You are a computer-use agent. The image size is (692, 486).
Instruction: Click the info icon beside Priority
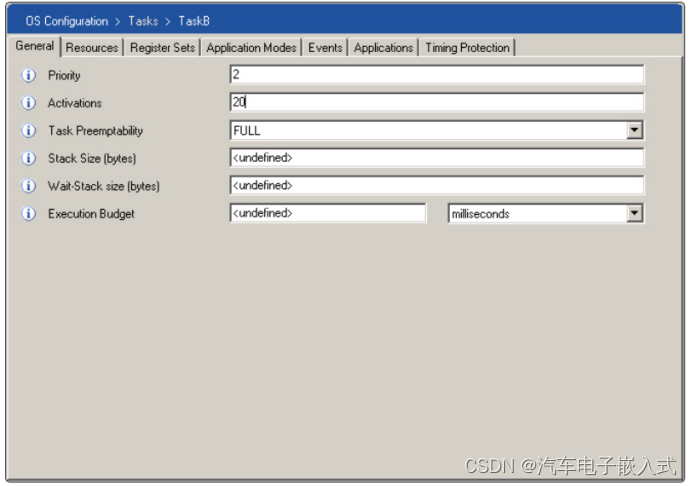tap(29, 75)
